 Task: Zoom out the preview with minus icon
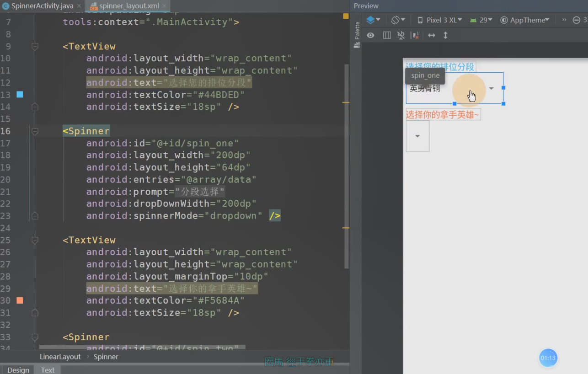pyautogui.click(x=576, y=20)
